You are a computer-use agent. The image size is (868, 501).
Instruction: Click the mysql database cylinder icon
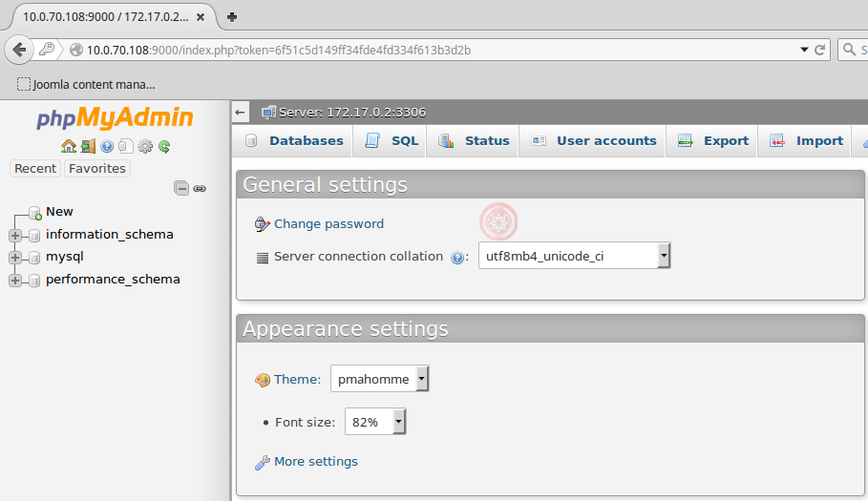pos(34,258)
